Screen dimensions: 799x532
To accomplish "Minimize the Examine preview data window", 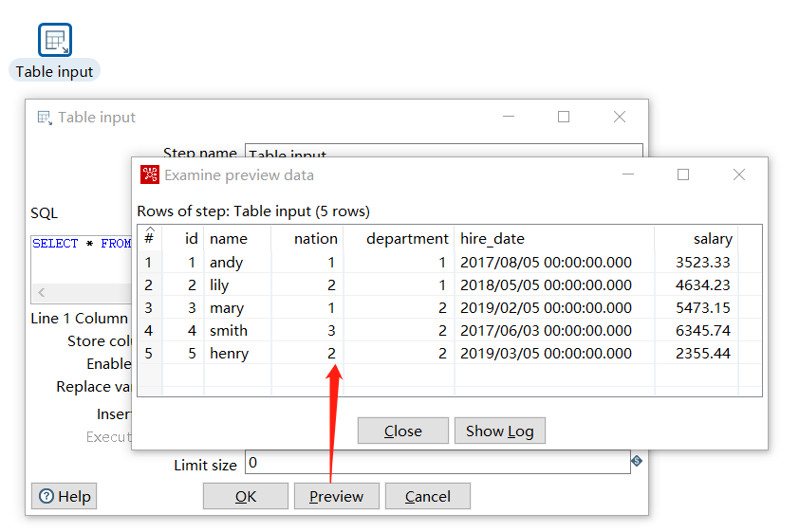I will [x=627, y=174].
